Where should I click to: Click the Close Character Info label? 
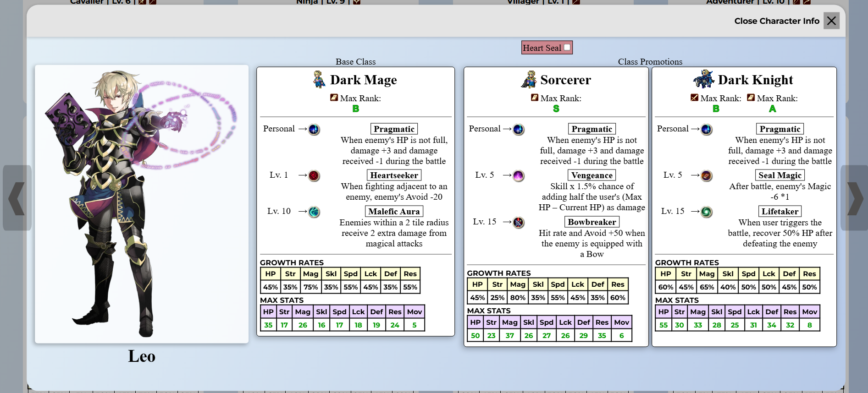777,21
